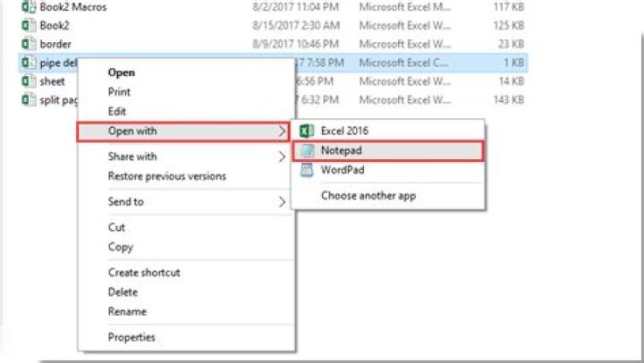The image size is (644, 363).
Task: Open the file with Excel 2016
Action: point(344,131)
